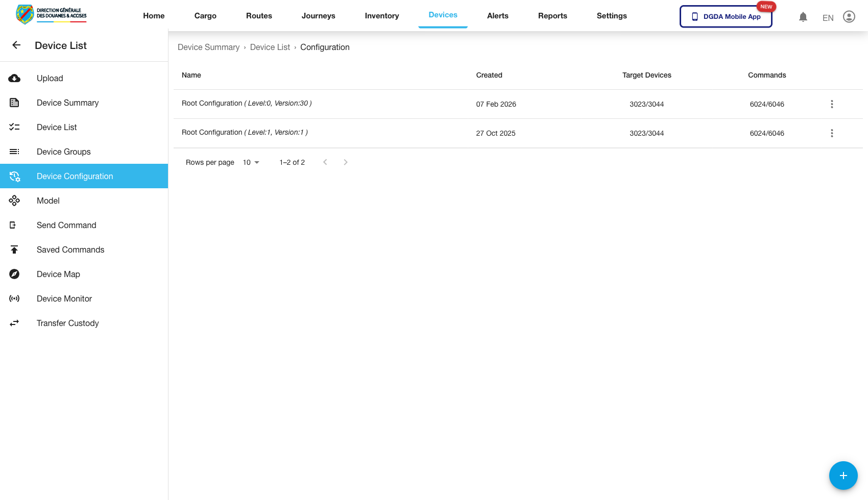Open Device Map via the compass icon

[14, 274]
